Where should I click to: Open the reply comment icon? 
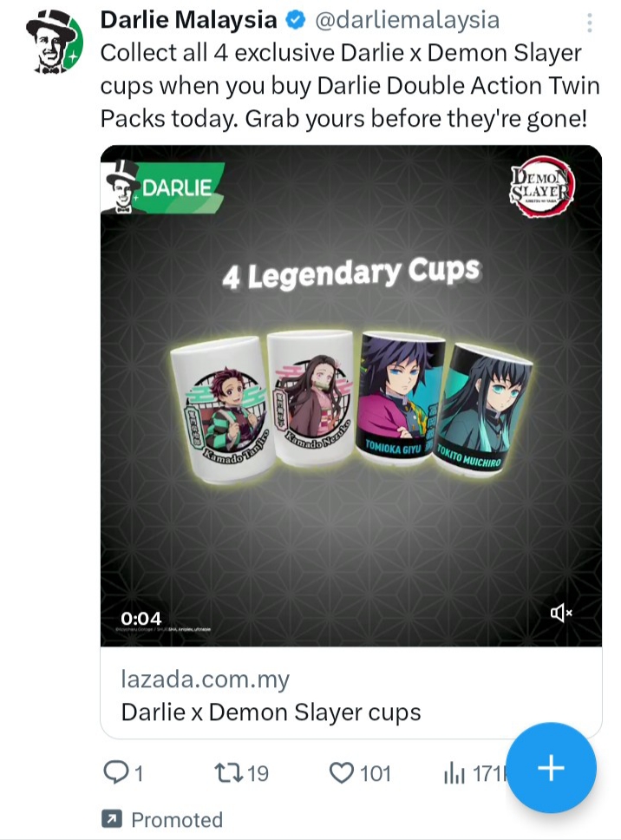[115, 773]
